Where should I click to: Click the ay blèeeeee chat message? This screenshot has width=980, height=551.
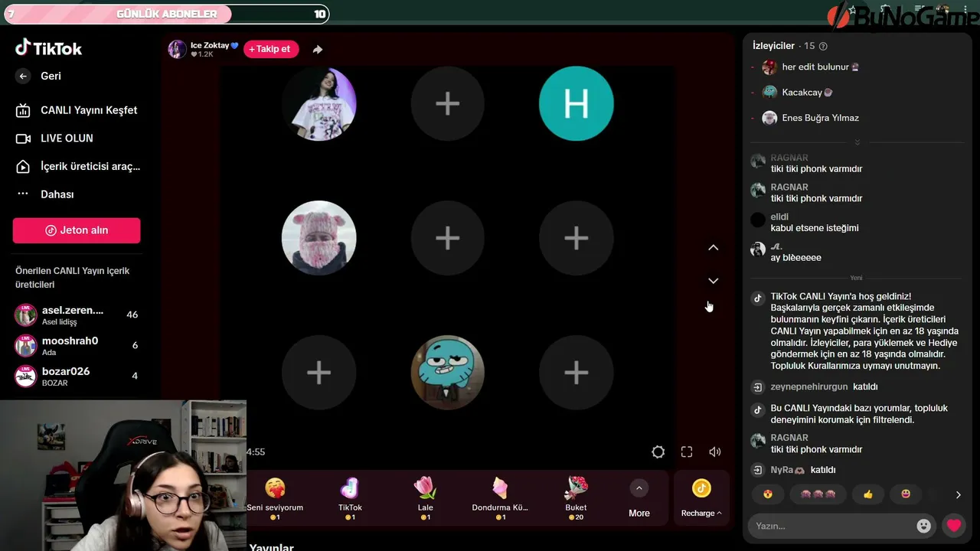coord(795,258)
